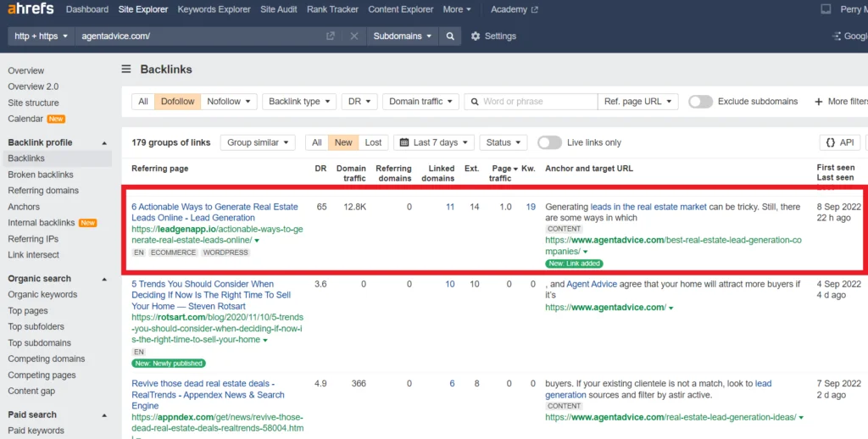868x439 pixels.
Task: Open Competing domains in the sidebar
Action: 47,358
